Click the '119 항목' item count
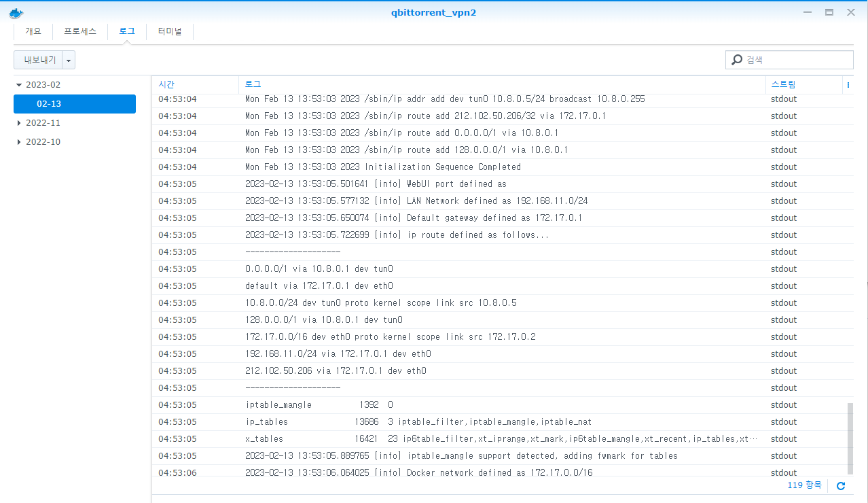868x503 pixels. tap(804, 485)
